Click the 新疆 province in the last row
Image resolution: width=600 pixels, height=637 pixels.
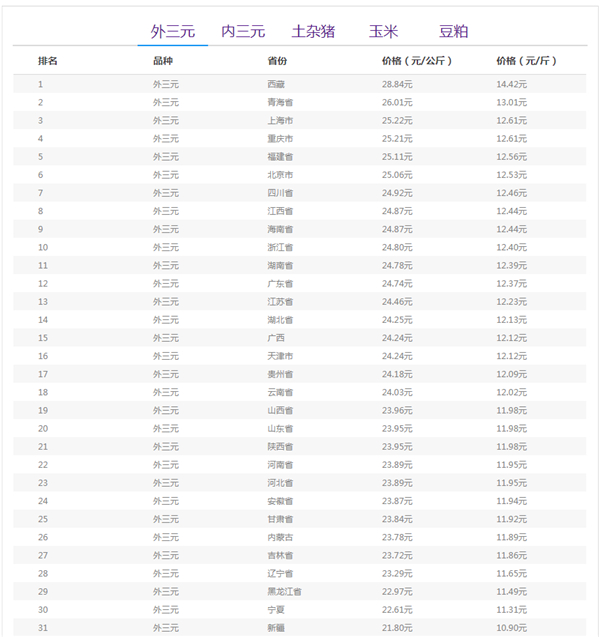(x=277, y=627)
